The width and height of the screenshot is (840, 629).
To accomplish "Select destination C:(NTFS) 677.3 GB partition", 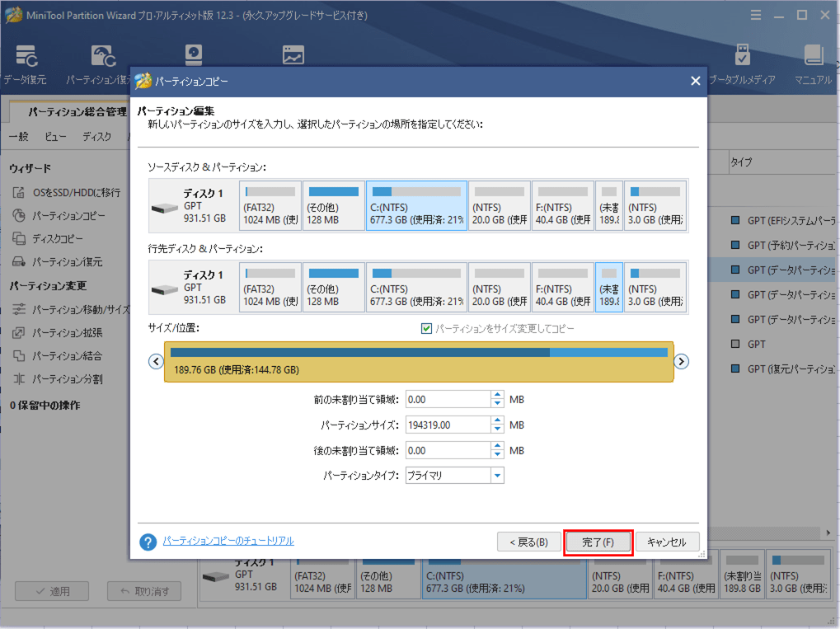I will point(416,287).
